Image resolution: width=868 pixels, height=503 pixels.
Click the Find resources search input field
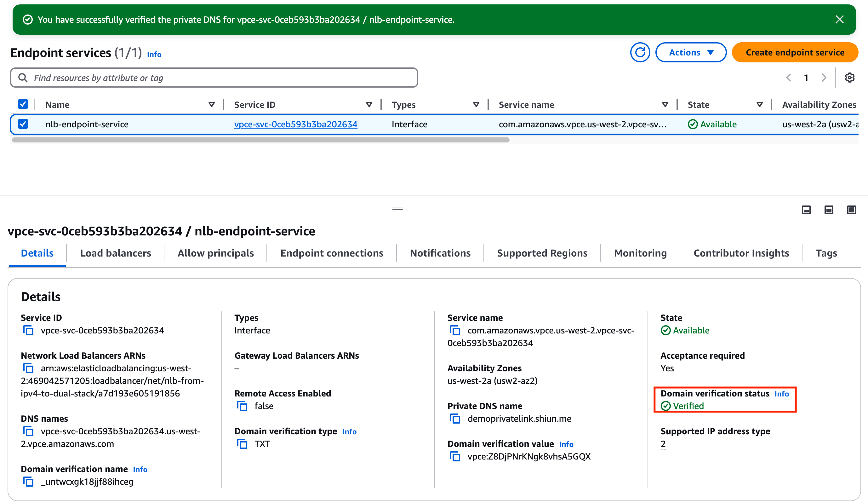point(214,77)
